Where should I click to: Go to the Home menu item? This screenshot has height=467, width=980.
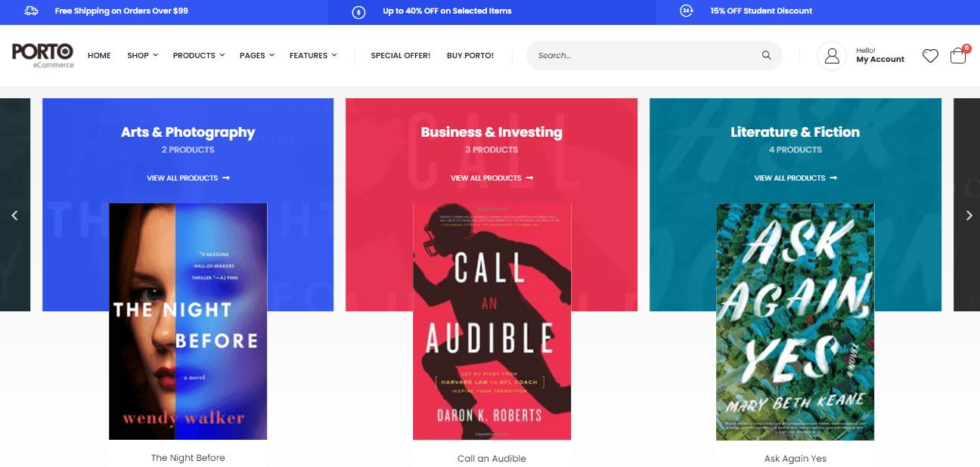pyautogui.click(x=99, y=55)
